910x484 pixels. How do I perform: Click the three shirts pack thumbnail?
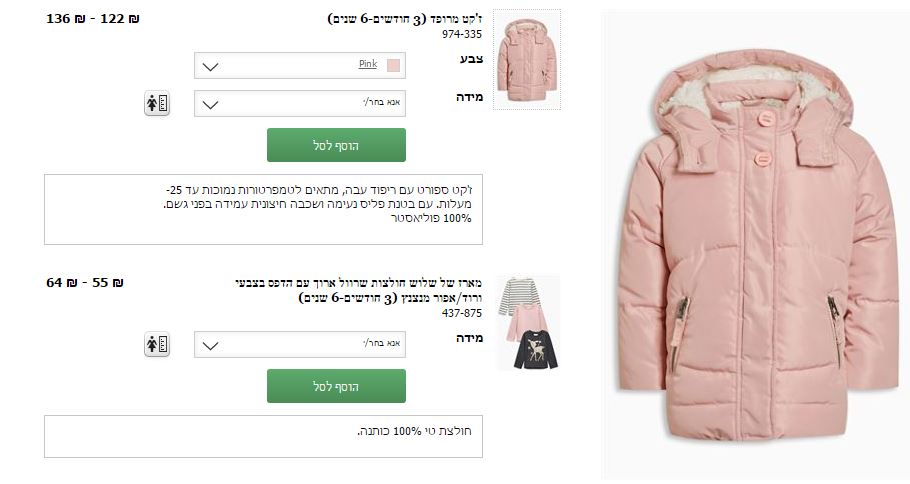click(x=528, y=323)
